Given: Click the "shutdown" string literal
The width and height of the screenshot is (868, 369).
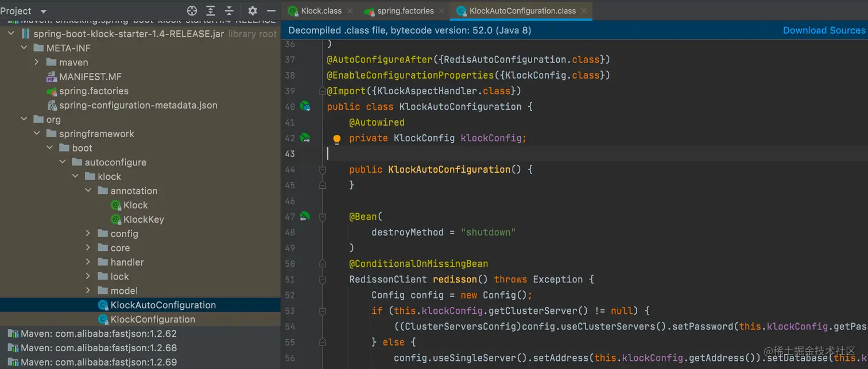Looking at the screenshot, I should coord(488,232).
